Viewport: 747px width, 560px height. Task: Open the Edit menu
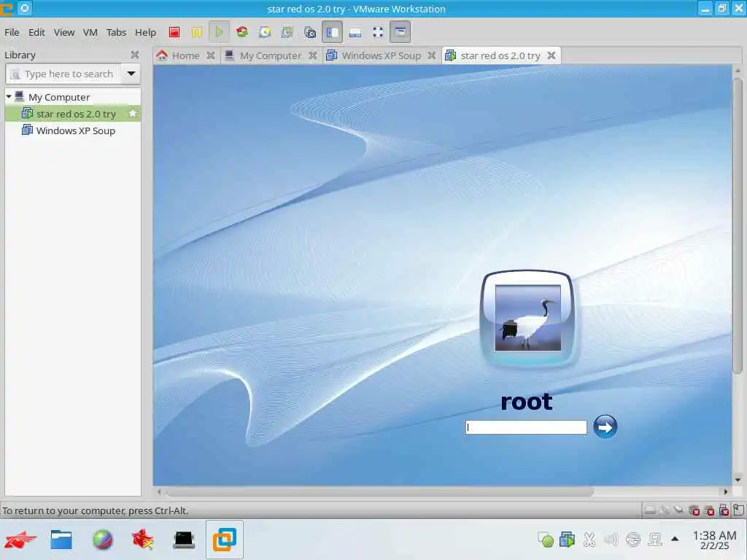coord(36,32)
